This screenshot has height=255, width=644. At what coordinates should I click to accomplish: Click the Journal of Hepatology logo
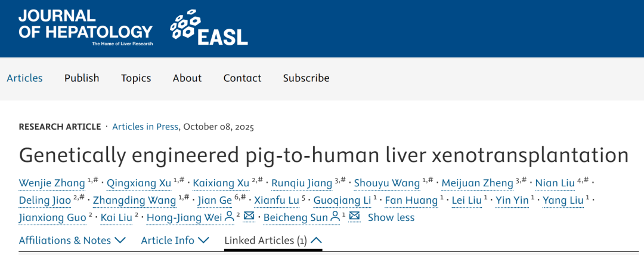coord(85,27)
